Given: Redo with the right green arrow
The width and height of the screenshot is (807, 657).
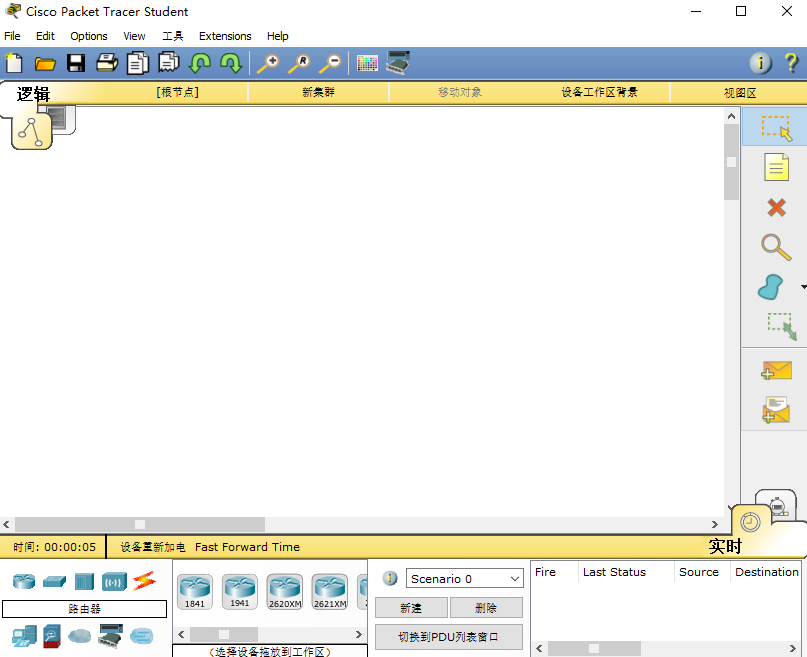Looking at the screenshot, I should 231,63.
